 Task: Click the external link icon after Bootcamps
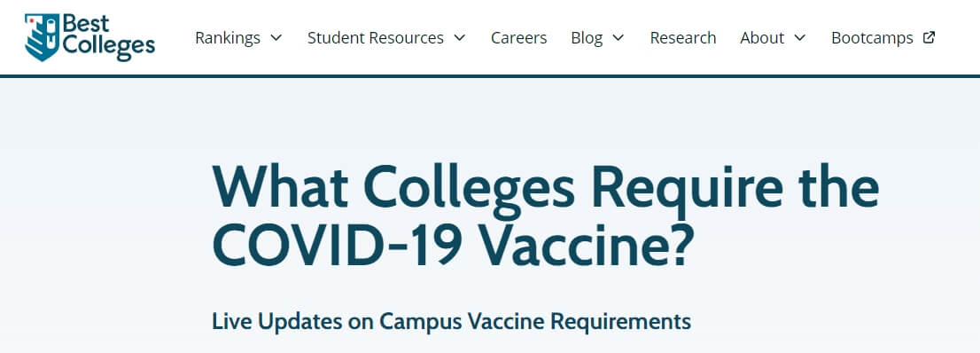coord(929,37)
